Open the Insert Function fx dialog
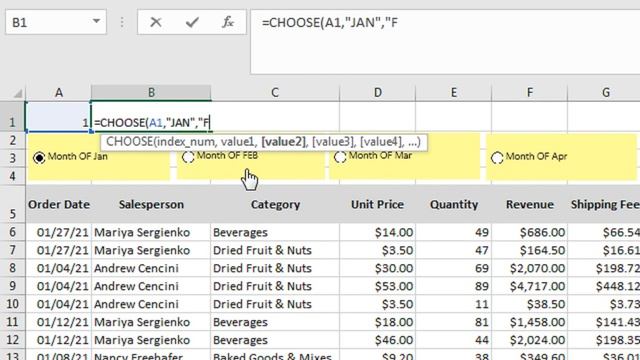 228,22
